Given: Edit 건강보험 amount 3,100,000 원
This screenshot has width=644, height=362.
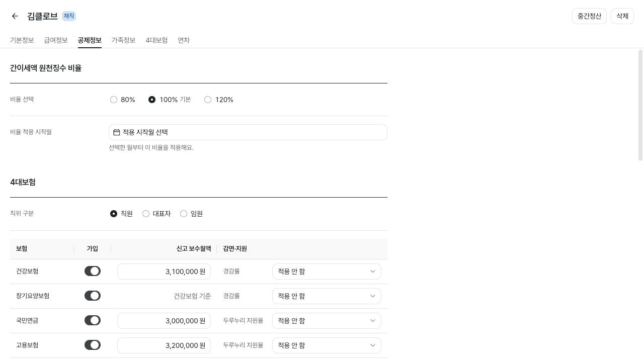Looking at the screenshot, I should coord(164,271).
